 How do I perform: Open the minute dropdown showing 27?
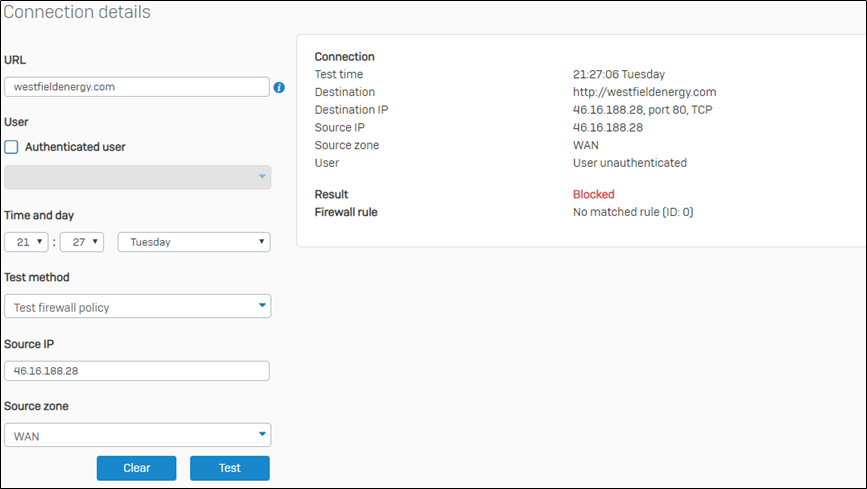81,242
